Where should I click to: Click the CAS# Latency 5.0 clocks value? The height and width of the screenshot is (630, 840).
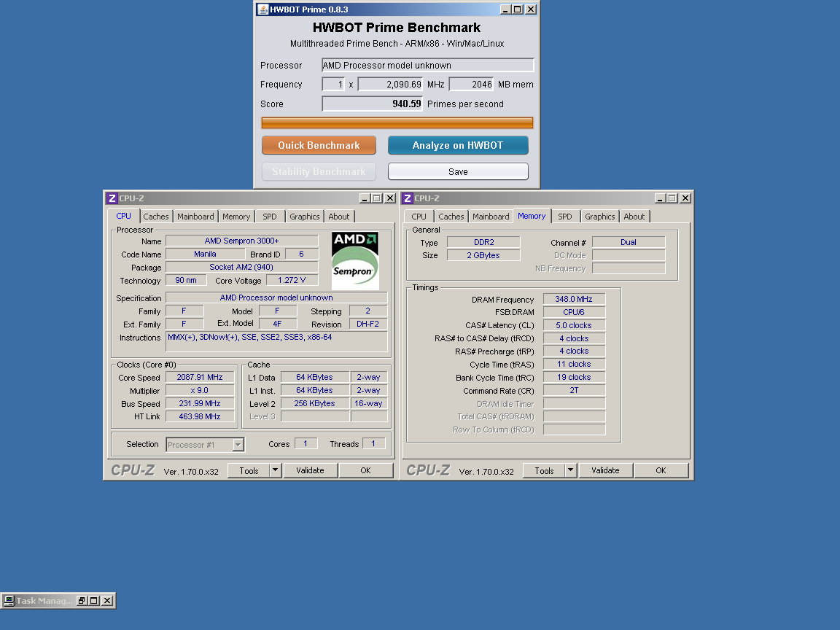coord(574,325)
